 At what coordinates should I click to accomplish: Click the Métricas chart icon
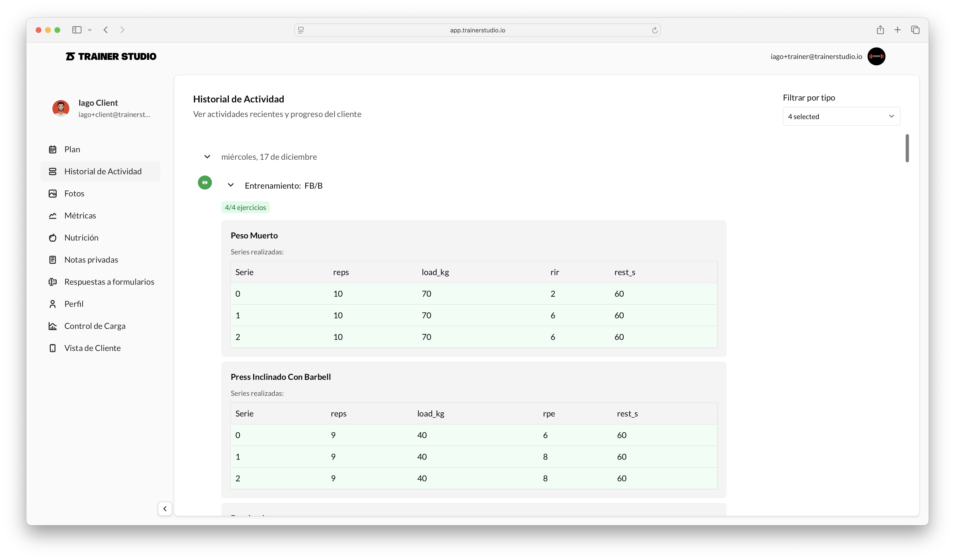pyautogui.click(x=53, y=216)
